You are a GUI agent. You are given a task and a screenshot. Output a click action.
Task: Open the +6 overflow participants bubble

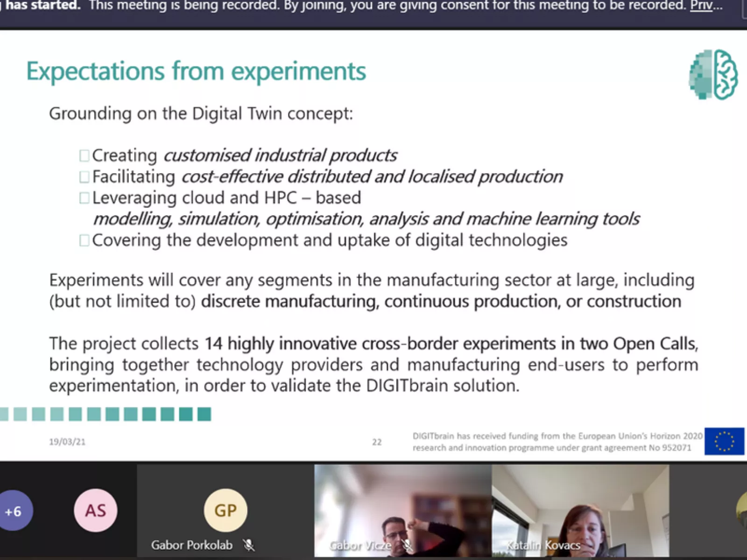(14, 511)
